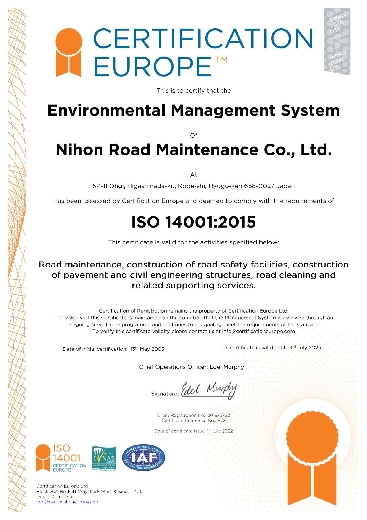Click the 'Environmental Management System' heading
The width and height of the screenshot is (367, 520).
(x=193, y=110)
